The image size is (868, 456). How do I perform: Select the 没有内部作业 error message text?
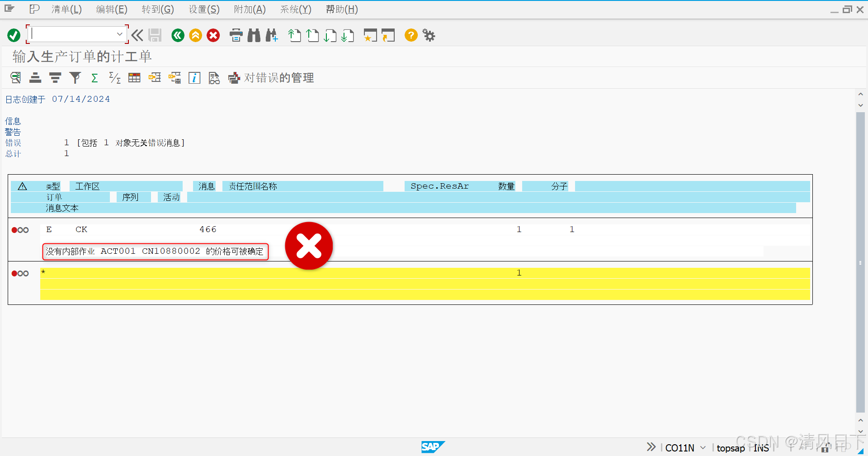point(155,251)
